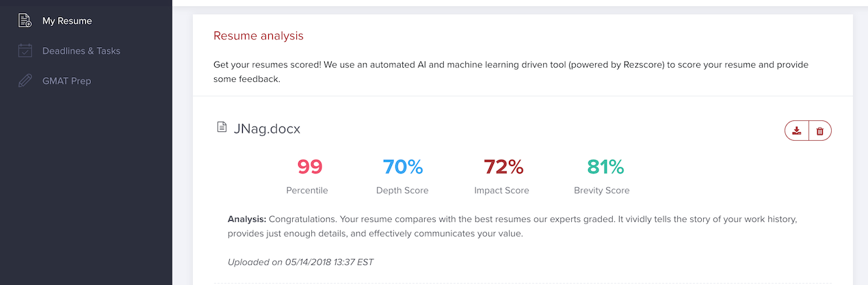Open the JNag.docx file name
This screenshot has height=285, width=868.
pyautogui.click(x=267, y=128)
